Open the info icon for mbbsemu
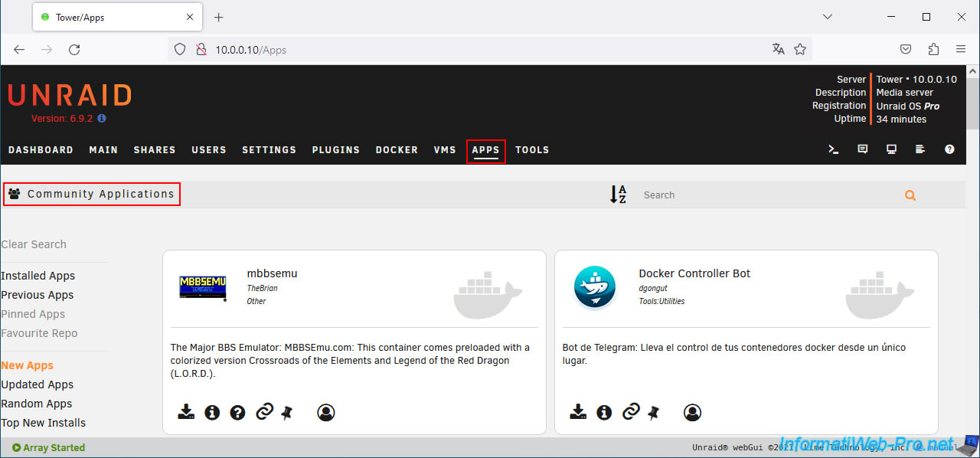 pos(212,413)
